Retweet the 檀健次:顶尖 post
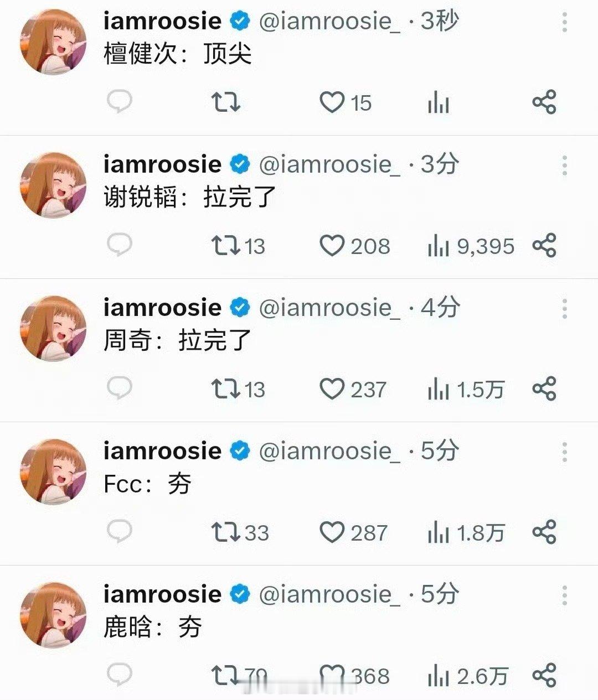This screenshot has width=598, height=700. (x=225, y=102)
